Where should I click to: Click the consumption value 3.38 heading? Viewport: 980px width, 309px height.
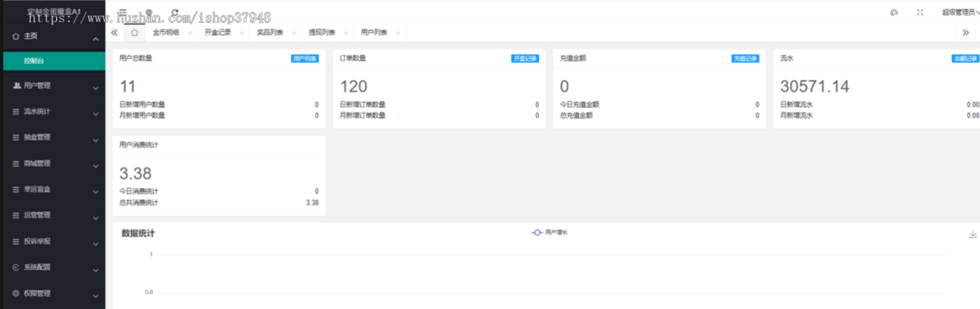click(x=135, y=173)
